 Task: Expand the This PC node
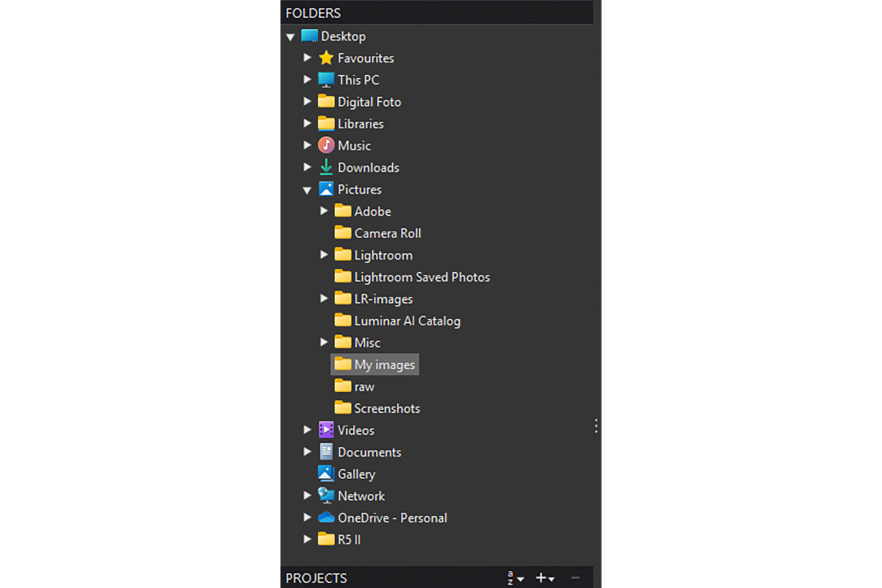(307, 79)
